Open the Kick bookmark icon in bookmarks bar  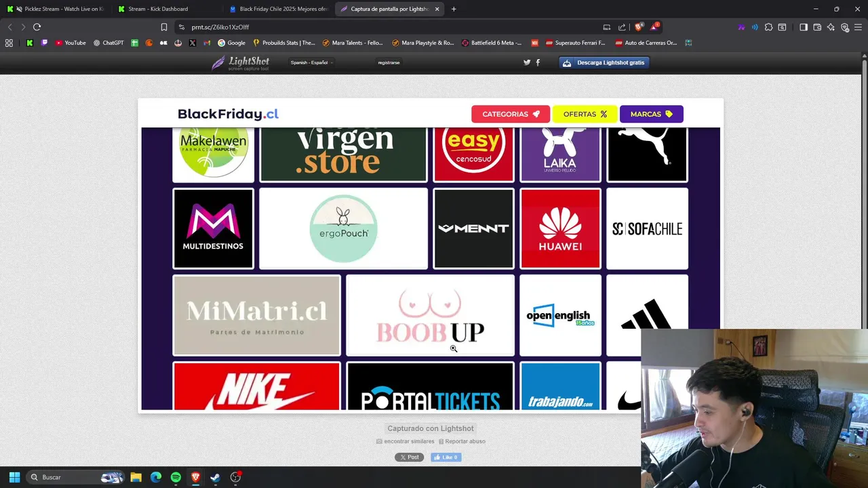30,43
